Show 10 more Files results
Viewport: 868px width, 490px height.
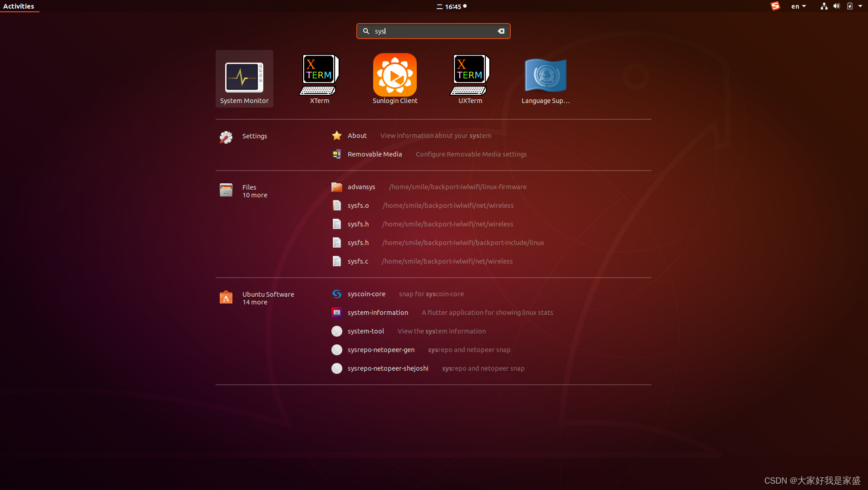pyautogui.click(x=255, y=195)
